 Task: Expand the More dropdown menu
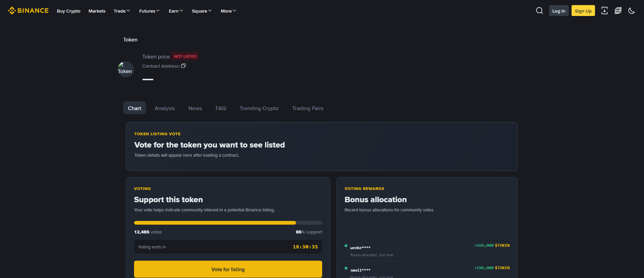pyautogui.click(x=228, y=11)
